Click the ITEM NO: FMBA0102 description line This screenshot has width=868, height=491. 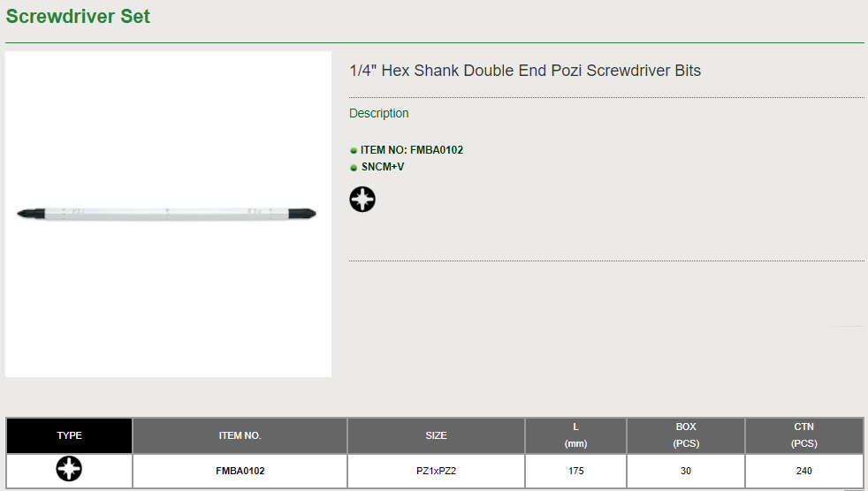point(412,150)
